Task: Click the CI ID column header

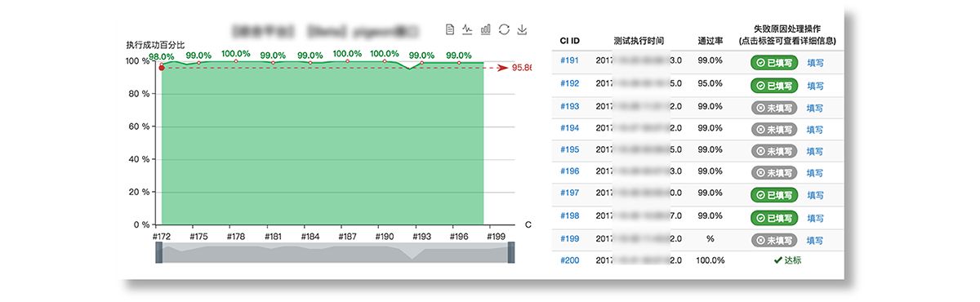Action: [569, 40]
